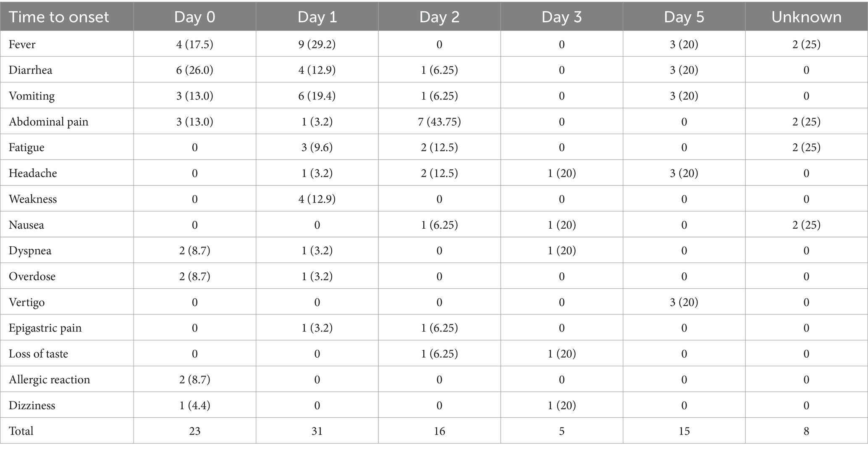
Task: Select the Abdominal pain Day 2 cell 7 (43.75)
Action: [439, 121]
